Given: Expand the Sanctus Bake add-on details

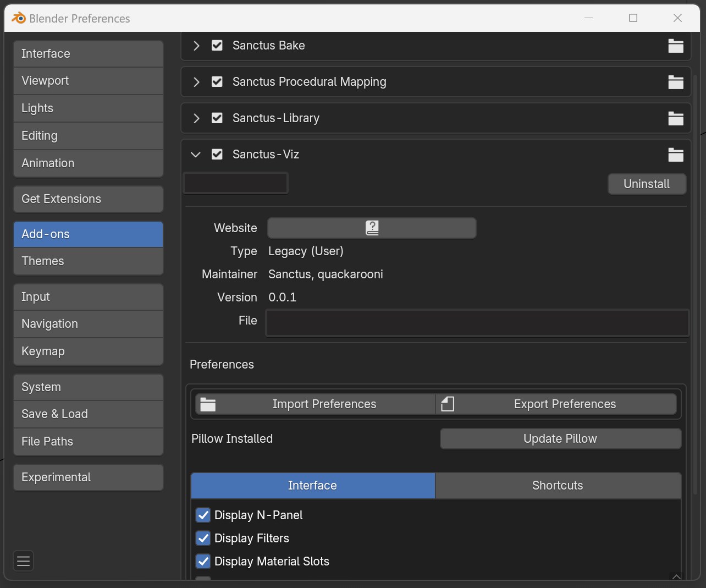Looking at the screenshot, I should [196, 46].
